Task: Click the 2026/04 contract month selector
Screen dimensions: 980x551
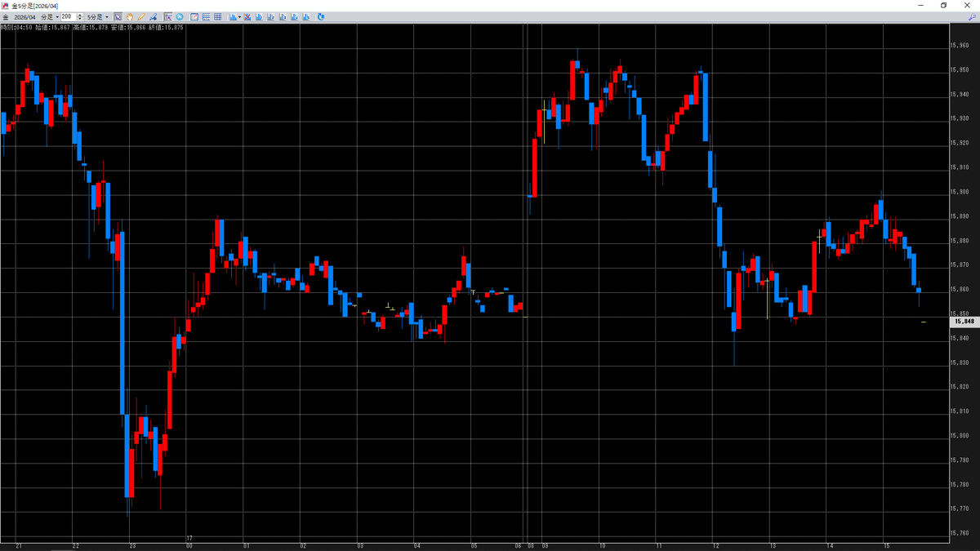Action: pos(24,17)
